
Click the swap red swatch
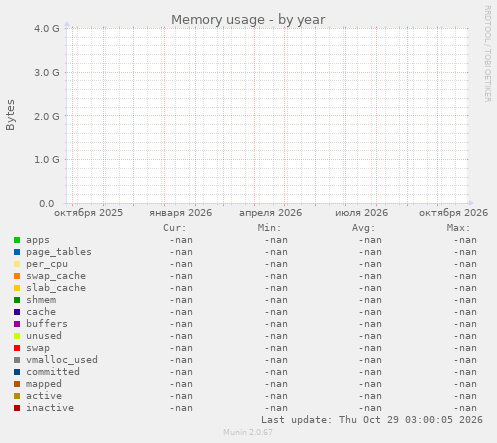(x=17, y=348)
